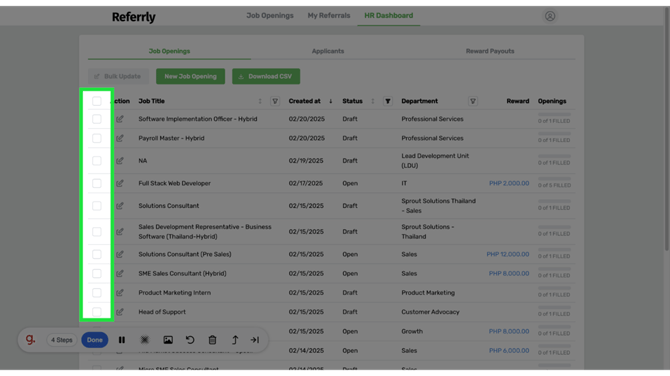Open the Job Title column filter
Image resolution: width=670 pixels, height=376 pixels.
point(275,101)
